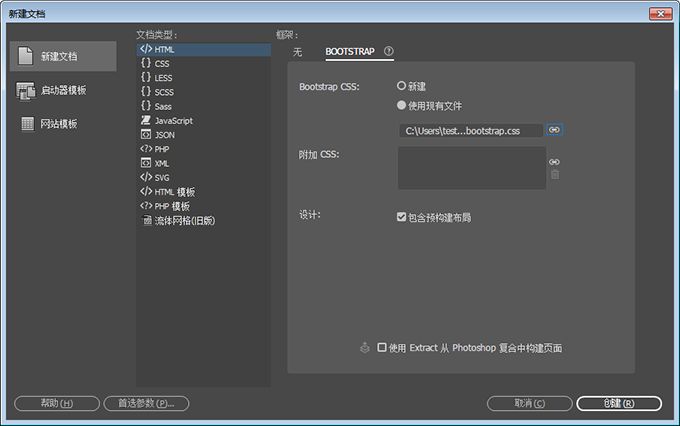Switch to the 无 framework tab
Screen dimensions: 680x426
click(297, 52)
